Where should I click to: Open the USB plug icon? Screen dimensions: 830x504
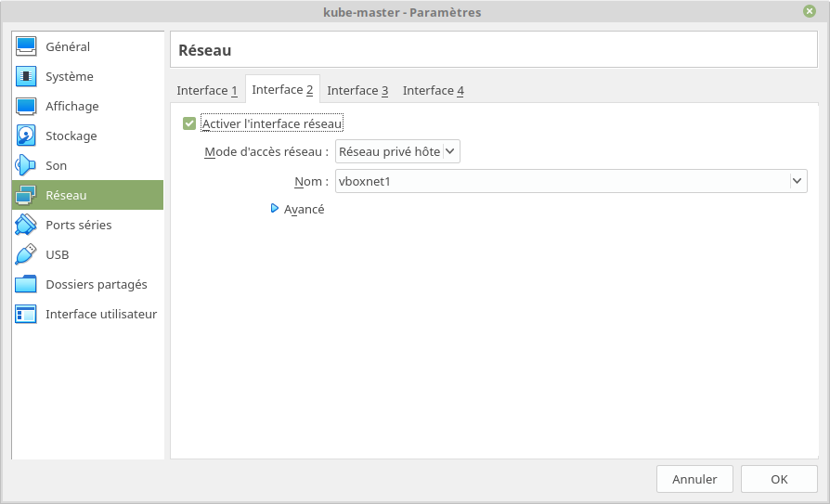coord(26,254)
